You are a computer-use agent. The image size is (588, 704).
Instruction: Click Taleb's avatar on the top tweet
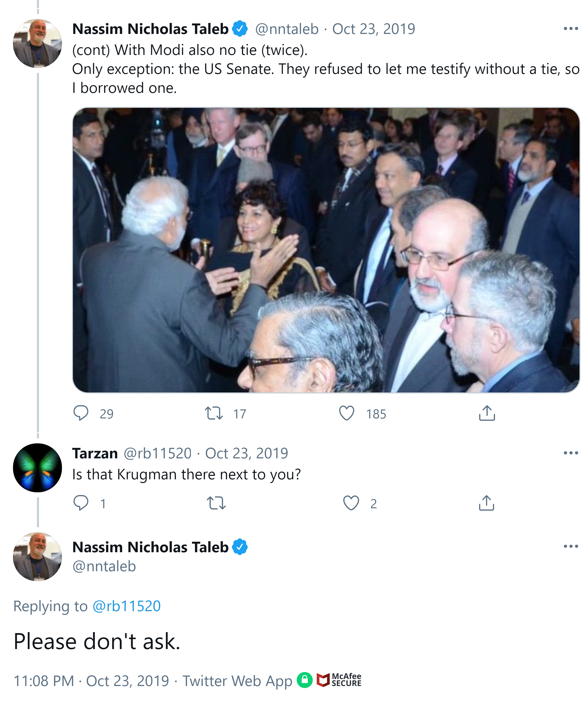tap(37, 43)
